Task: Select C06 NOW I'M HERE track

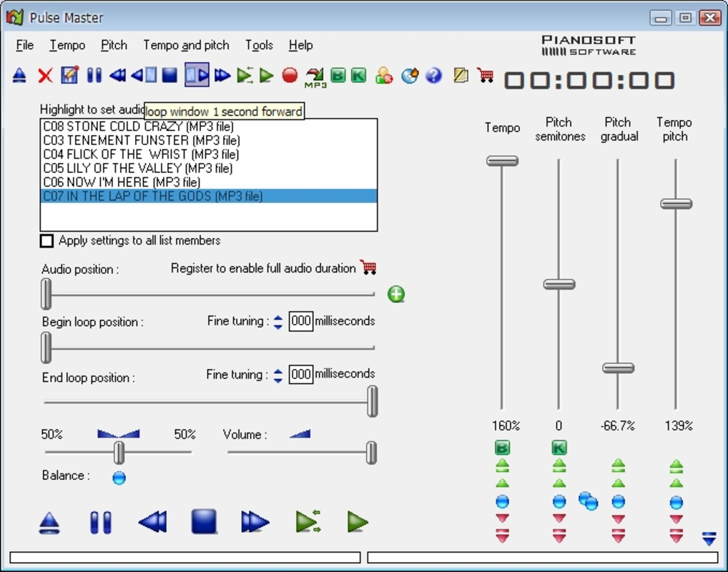Action: click(209, 182)
